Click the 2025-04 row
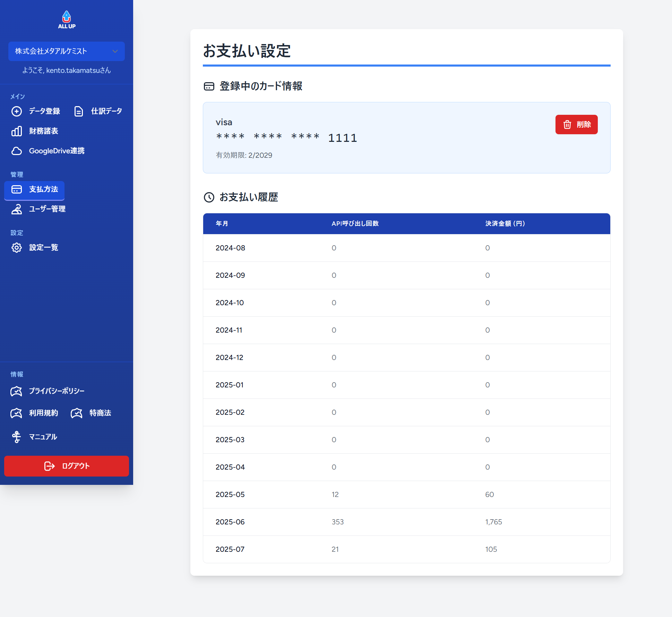 click(407, 467)
